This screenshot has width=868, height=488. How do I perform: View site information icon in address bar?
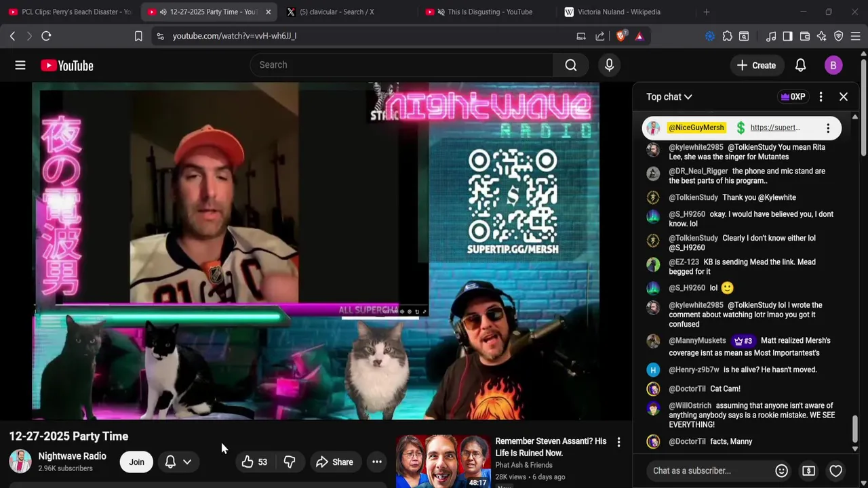click(160, 36)
